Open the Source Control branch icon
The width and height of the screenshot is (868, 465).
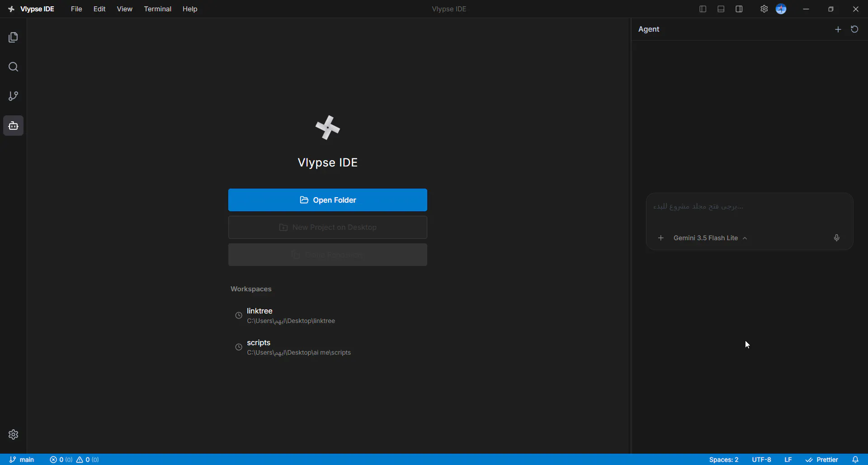point(13,96)
